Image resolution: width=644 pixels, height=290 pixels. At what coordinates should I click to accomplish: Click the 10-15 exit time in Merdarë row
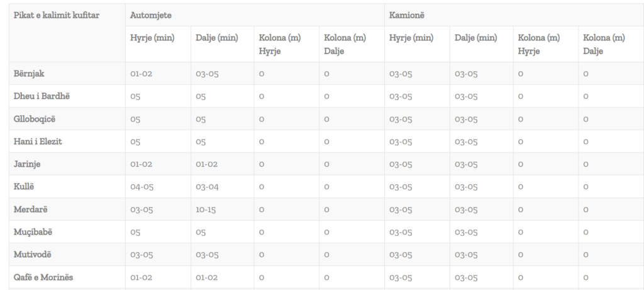point(206,209)
